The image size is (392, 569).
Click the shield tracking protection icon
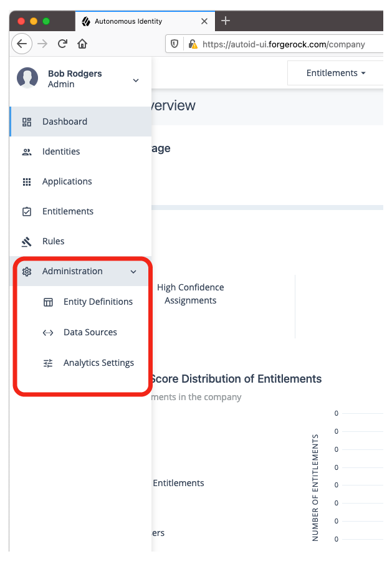(174, 44)
